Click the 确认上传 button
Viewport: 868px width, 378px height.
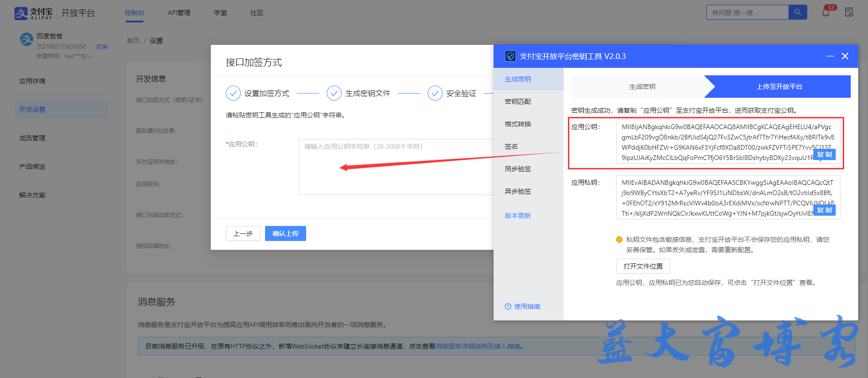(286, 233)
